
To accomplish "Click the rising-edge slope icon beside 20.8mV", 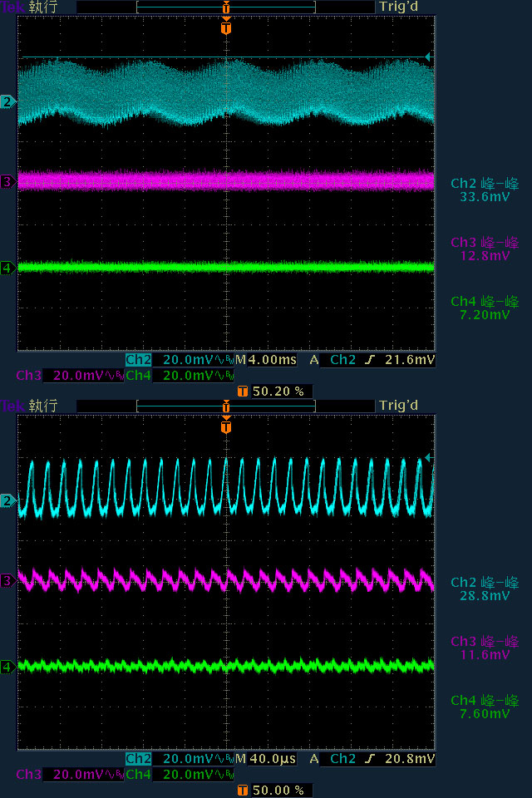I will point(370,759).
